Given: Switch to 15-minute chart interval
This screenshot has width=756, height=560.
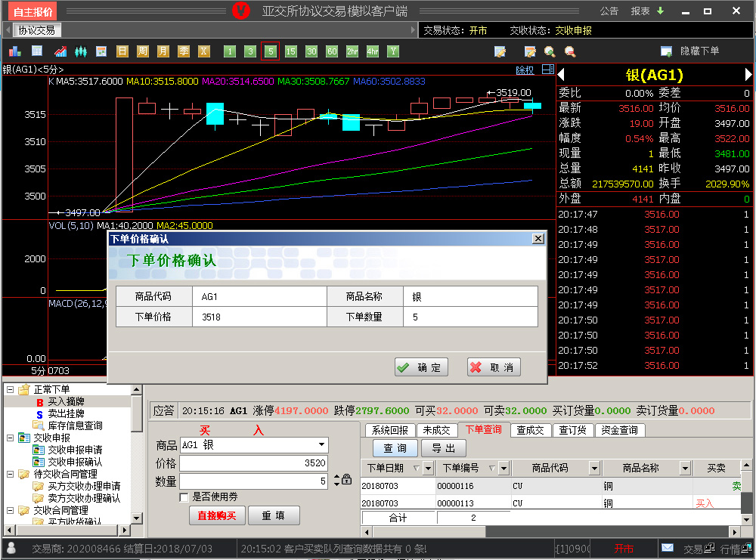Looking at the screenshot, I should click(291, 51).
